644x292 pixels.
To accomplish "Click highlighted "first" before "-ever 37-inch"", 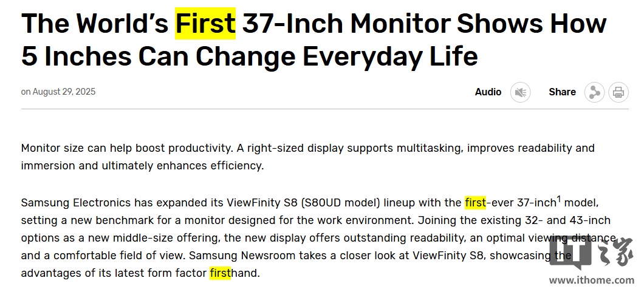I will pos(475,203).
